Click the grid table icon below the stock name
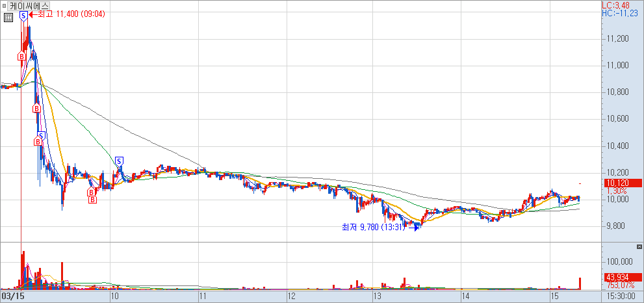This screenshot has width=644, height=303. (x=7, y=18)
